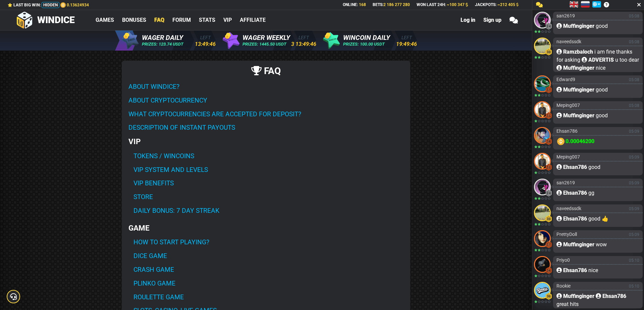Toggle the HIDDEN last big win display
The width and height of the screenshot is (644, 310).
(x=50, y=5)
